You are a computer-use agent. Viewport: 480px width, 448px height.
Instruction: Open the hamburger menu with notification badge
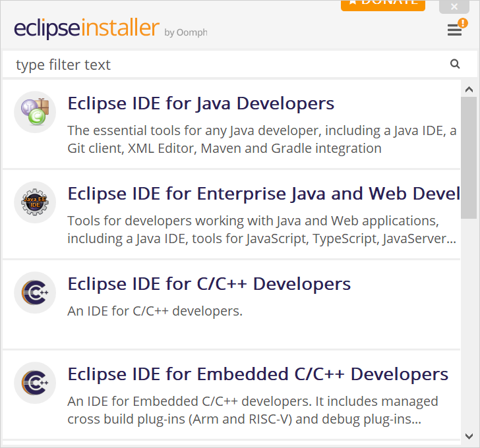[457, 28]
